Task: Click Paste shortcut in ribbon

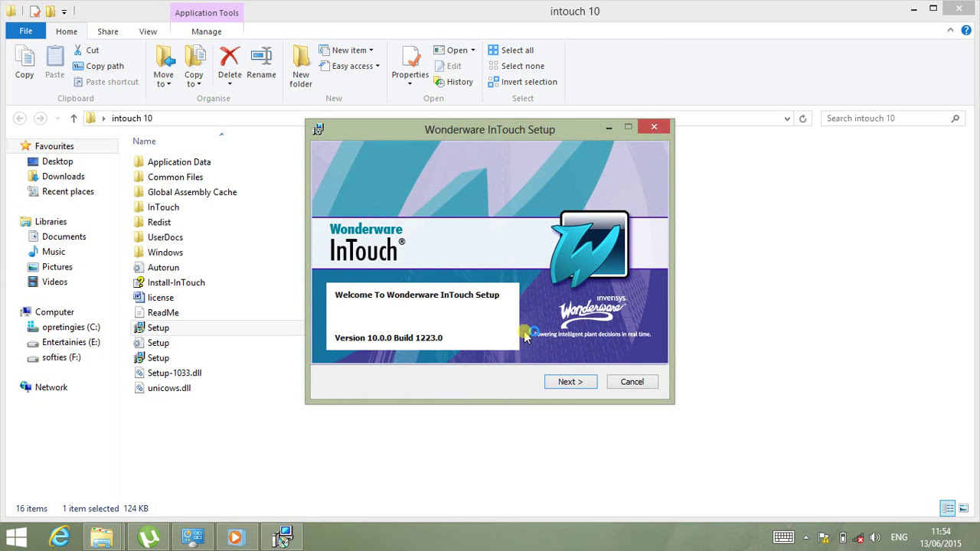Action: [x=106, y=82]
